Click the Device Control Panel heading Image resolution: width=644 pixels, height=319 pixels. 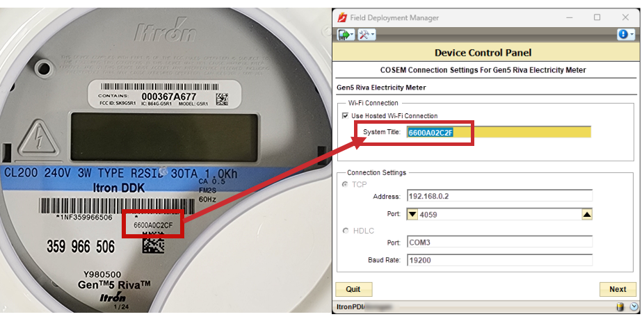coord(483,53)
